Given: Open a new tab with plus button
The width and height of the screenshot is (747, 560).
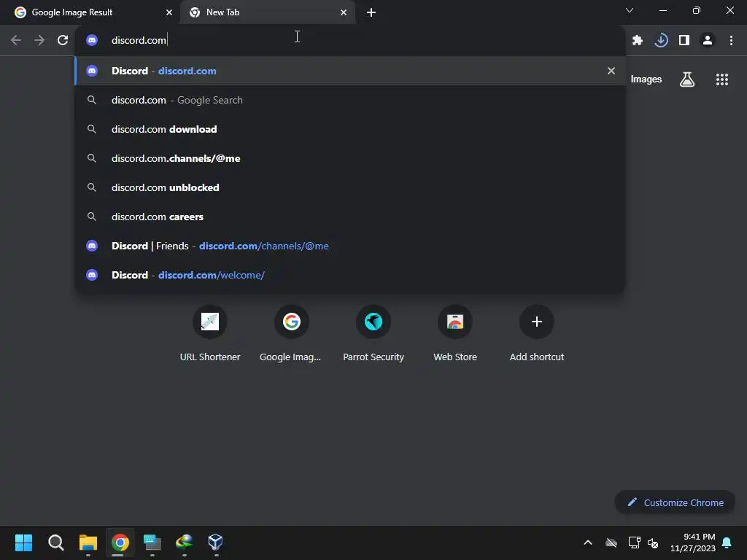Looking at the screenshot, I should (371, 12).
